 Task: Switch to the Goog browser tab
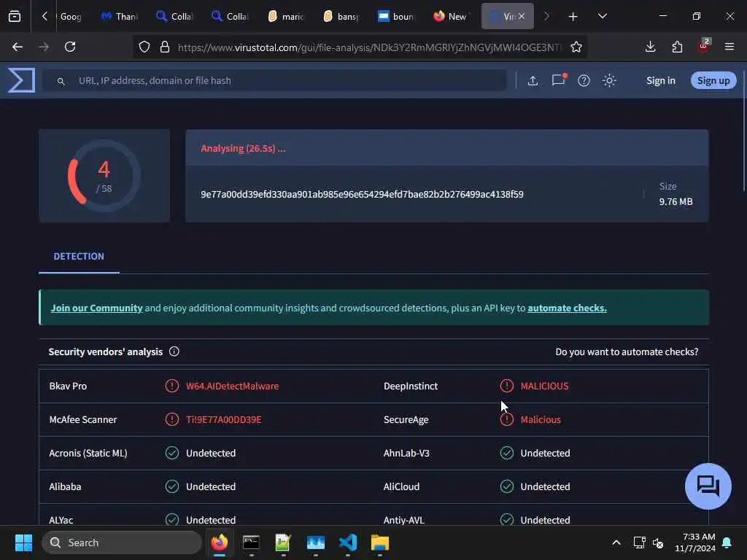point(71,16)
